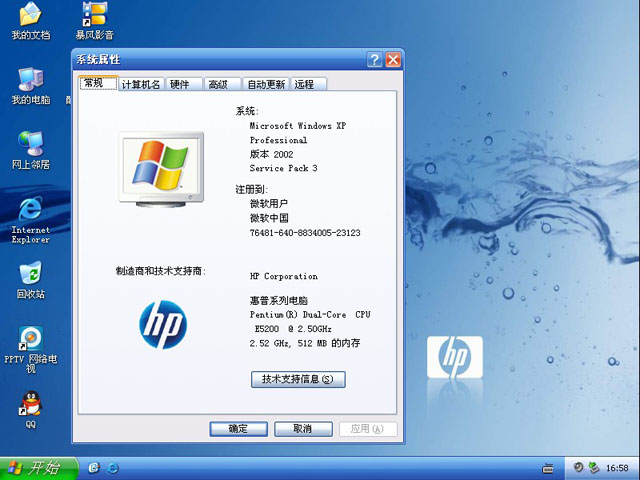This screenshot has width=640, height=480.
Task: Switch to the 计算机名 tab
Action: (x=141, y=84)
